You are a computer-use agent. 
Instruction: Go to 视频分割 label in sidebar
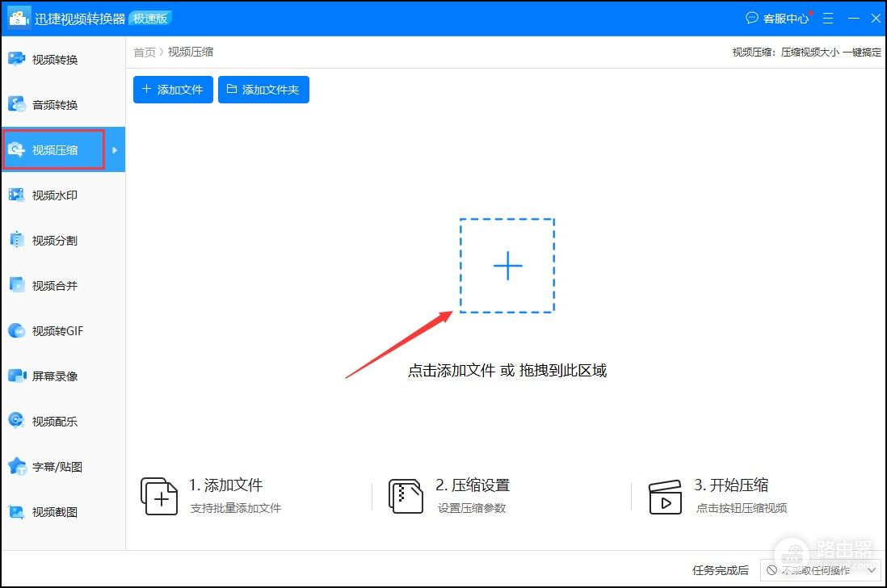pyautogui.click(x=55, y=241)
